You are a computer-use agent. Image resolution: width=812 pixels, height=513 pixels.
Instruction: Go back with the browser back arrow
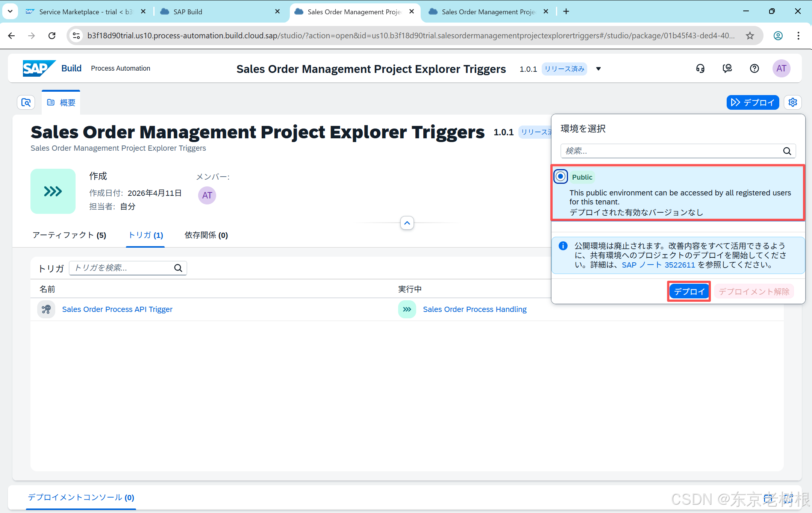coord(12,36)
